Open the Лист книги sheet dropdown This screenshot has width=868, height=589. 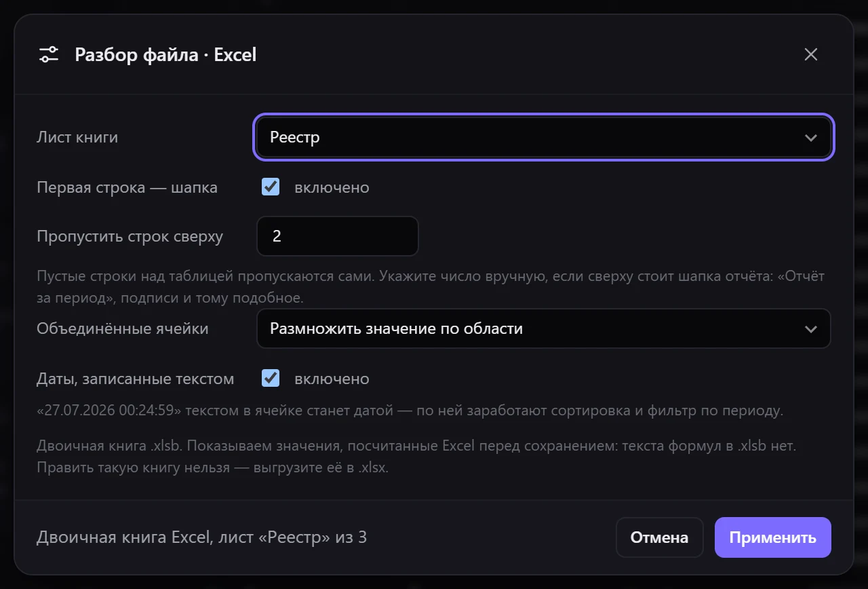(544, 137)
